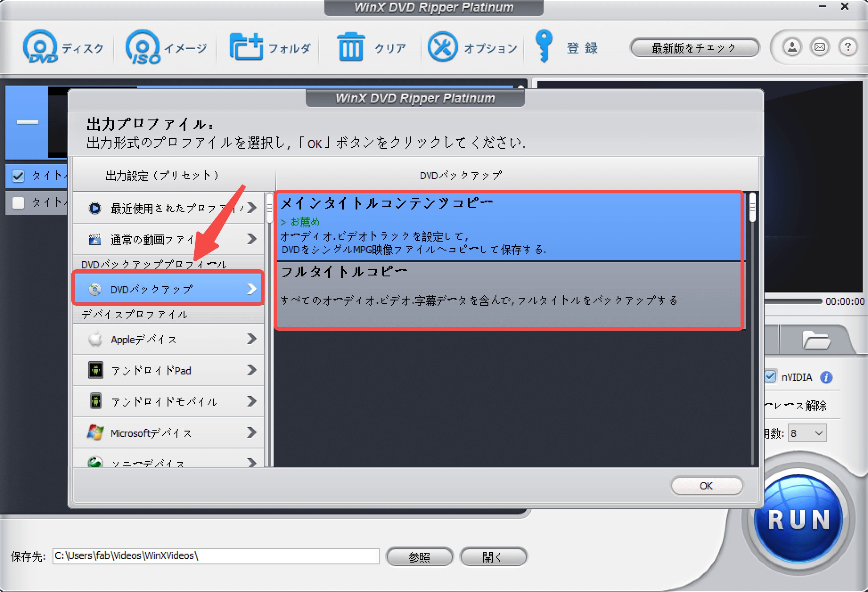Click the 登録 register label
Screen dimensions: 868x592
(x=582, y=48)
